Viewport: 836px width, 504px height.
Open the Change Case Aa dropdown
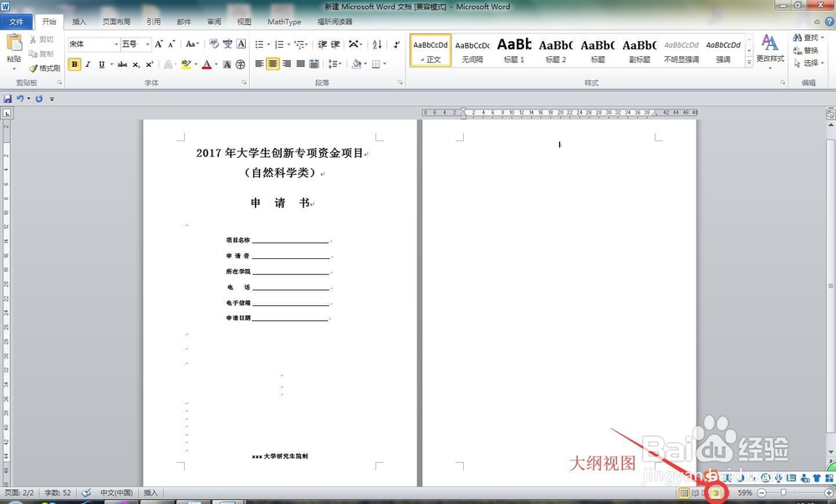[x=192, y=44]
